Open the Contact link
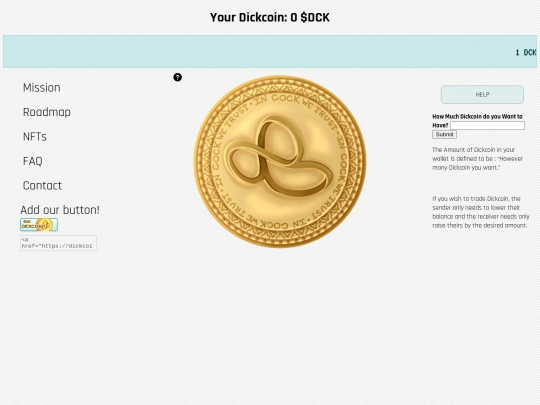Screen dimensions: 540x405 pyautogui.click(x=42, y=185)
